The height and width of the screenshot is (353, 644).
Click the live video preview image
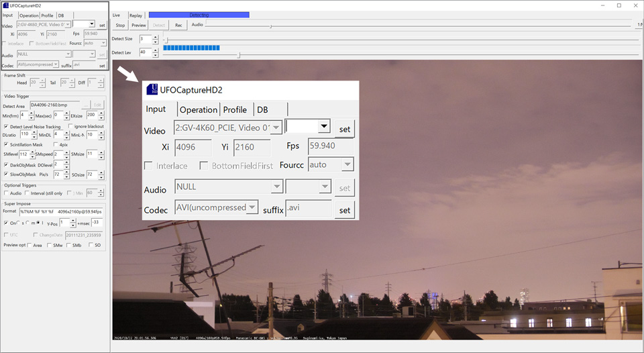378,200
